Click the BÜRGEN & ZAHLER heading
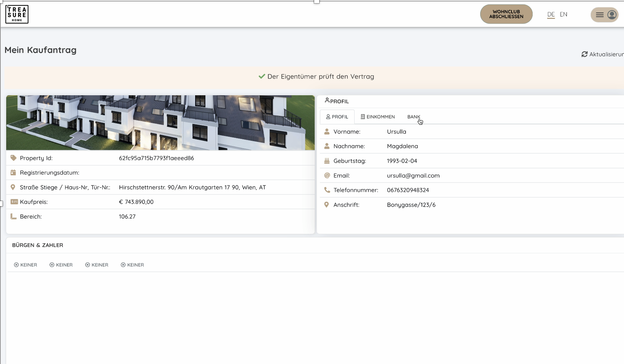The height and width of the screenshot is (364, 624). (x=37, y=245)
